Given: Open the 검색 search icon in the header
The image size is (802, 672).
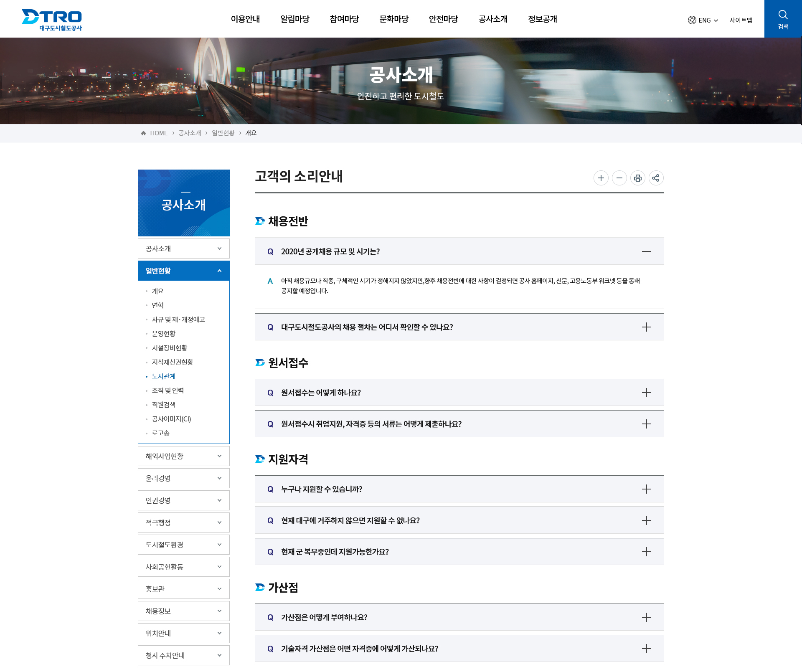Looking at the screenshot, I should [x=783, y=18].
